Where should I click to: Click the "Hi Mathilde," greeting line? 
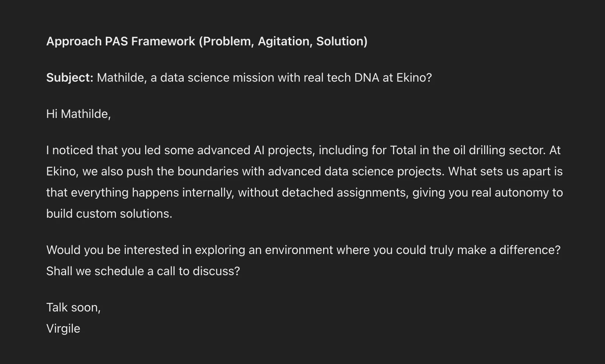click(x=78, y=114)
